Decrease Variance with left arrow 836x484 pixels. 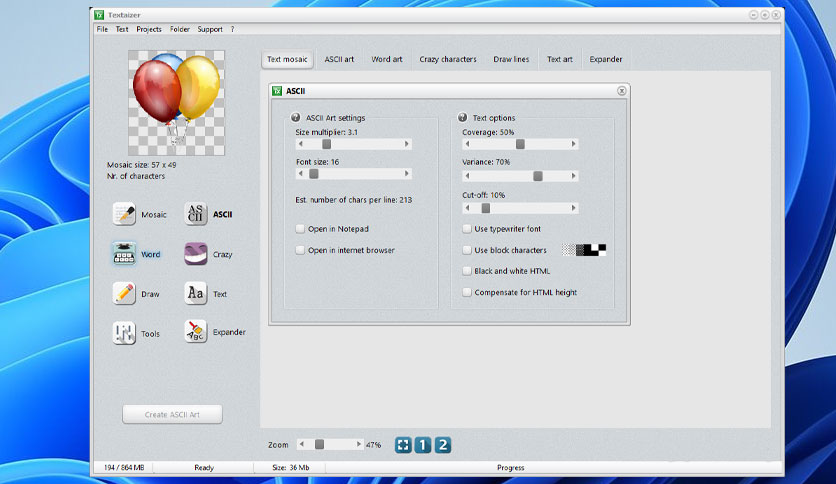[x=468, y=176]
